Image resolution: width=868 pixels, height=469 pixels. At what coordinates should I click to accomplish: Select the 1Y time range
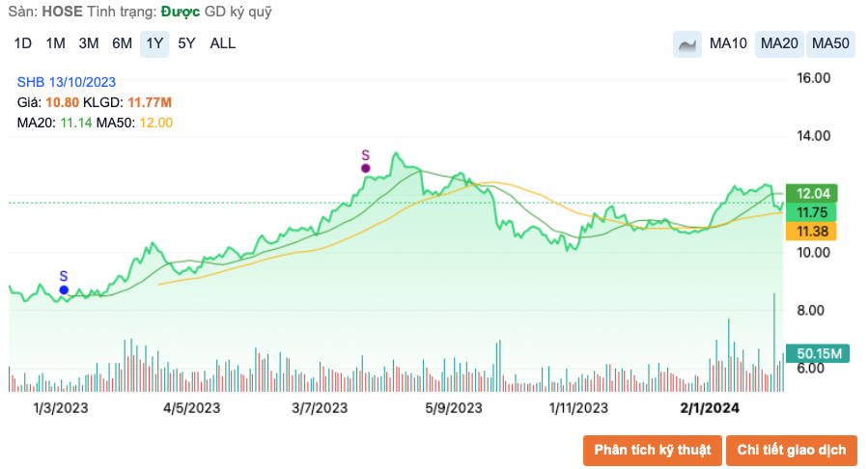click(154, 43)
